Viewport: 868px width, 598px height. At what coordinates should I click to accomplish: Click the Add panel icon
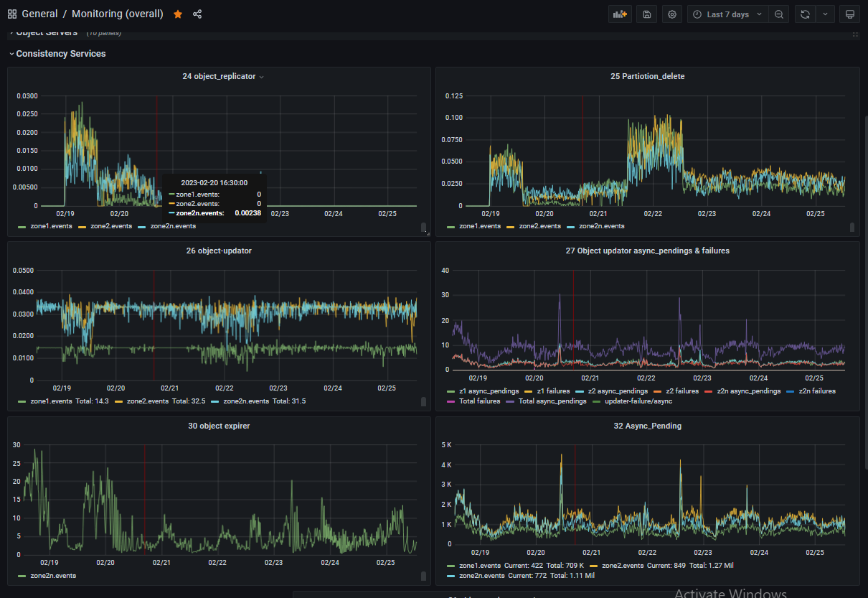[620, 14]
